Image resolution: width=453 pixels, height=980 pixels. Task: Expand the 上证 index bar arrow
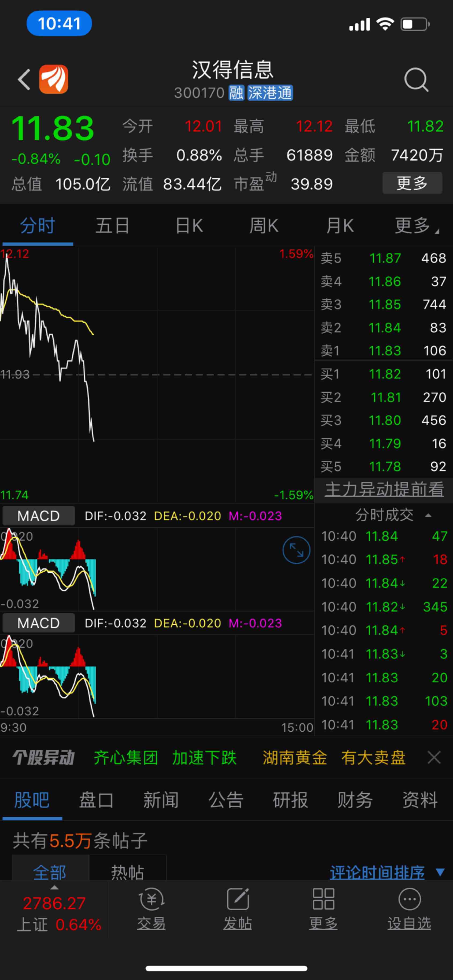[55, 887]
